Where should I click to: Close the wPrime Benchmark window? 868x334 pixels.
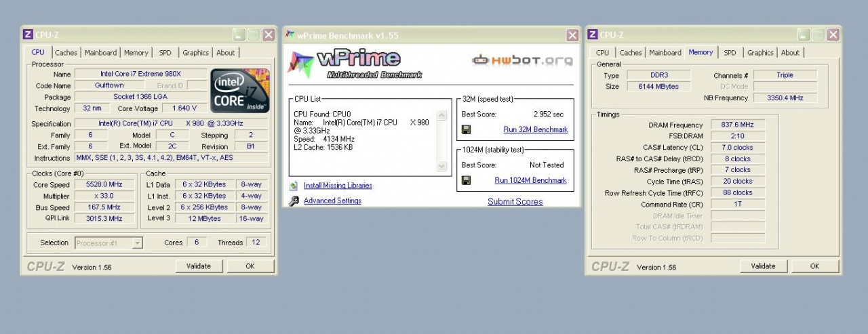[x=572, y=35]
